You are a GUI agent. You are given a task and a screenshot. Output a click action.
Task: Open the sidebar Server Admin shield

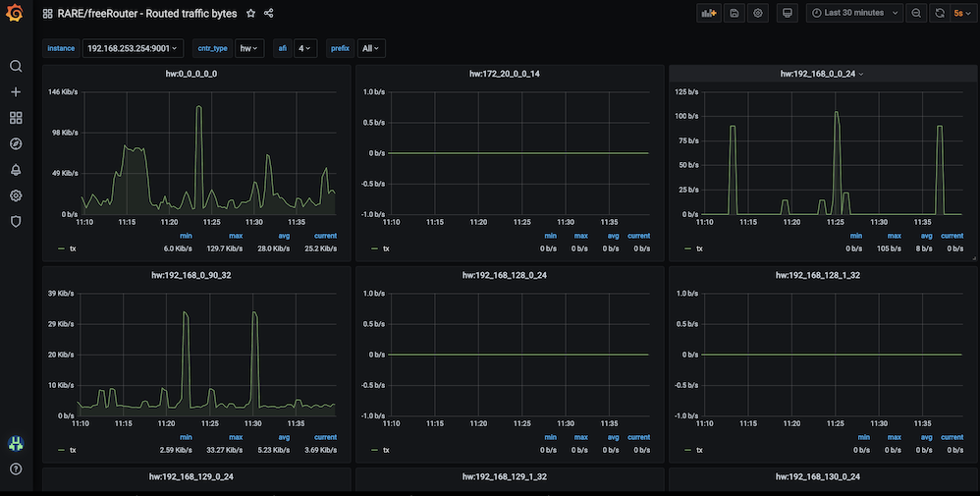click(17, 221)
